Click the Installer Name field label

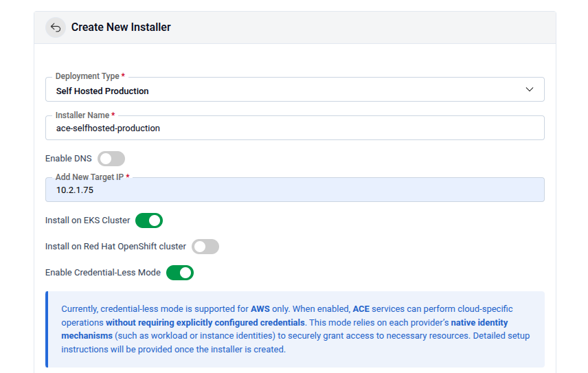[82, 115]
